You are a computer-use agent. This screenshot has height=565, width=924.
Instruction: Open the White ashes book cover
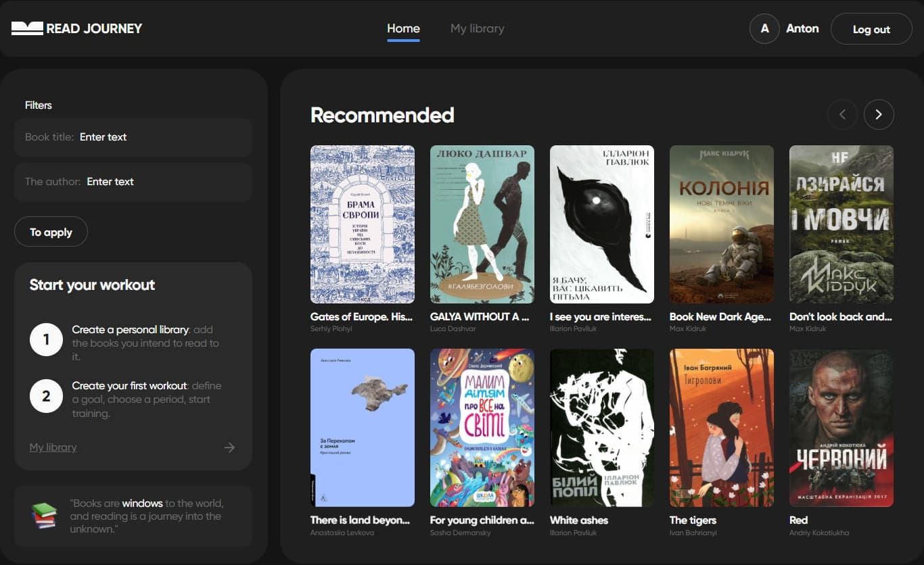click(x=602, y=428)
